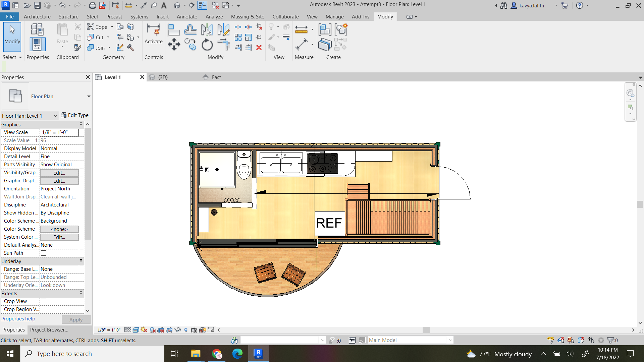Screen dimensions: 644x362
Task: Switch to the {3D} view tab
Action: (x=163, y=77)
